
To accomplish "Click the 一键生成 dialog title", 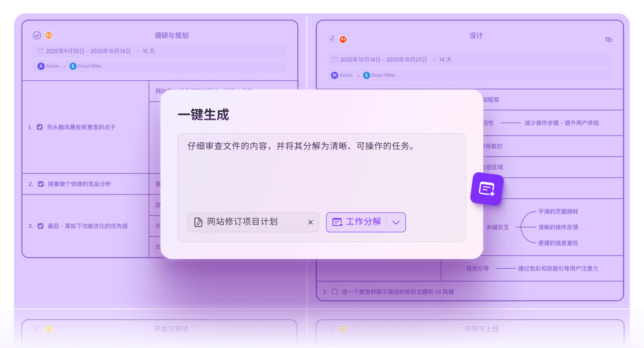I will click(x=203, y=115).
